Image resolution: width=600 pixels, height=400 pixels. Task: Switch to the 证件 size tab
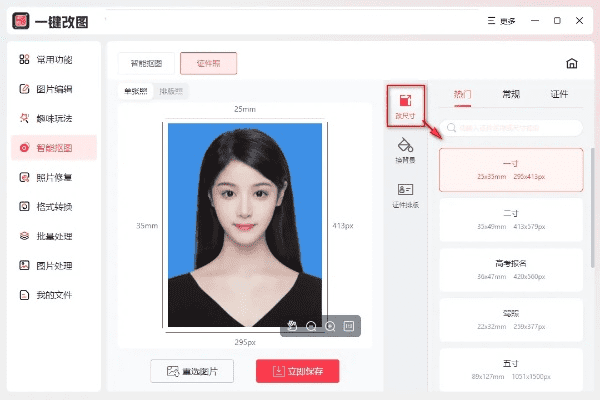click(559, 94)
